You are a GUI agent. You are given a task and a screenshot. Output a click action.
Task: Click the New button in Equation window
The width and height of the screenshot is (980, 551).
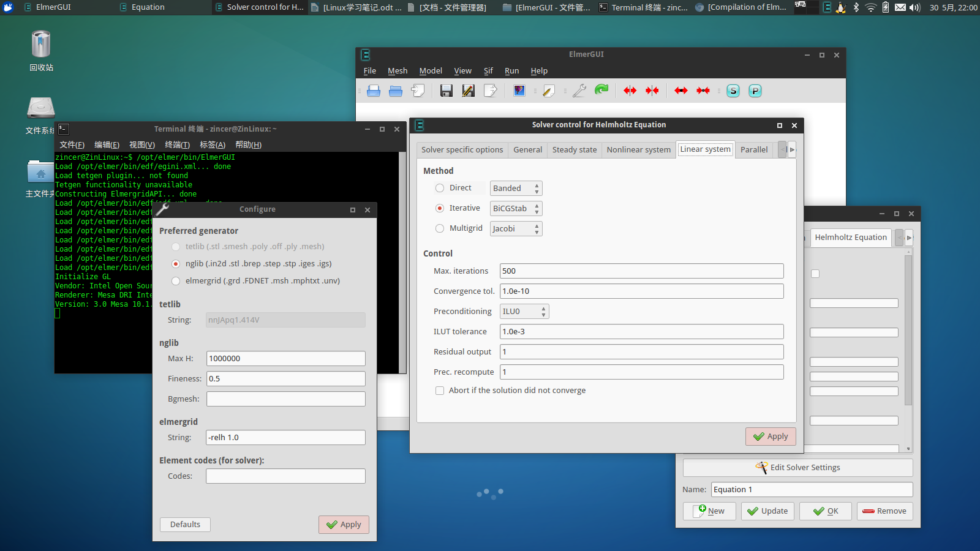click(709, 511)
